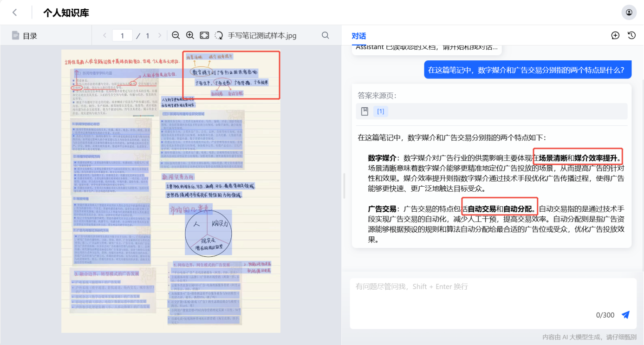Click the page number input field
This screenshot has width=644, height=345.
tap(122, 35)
